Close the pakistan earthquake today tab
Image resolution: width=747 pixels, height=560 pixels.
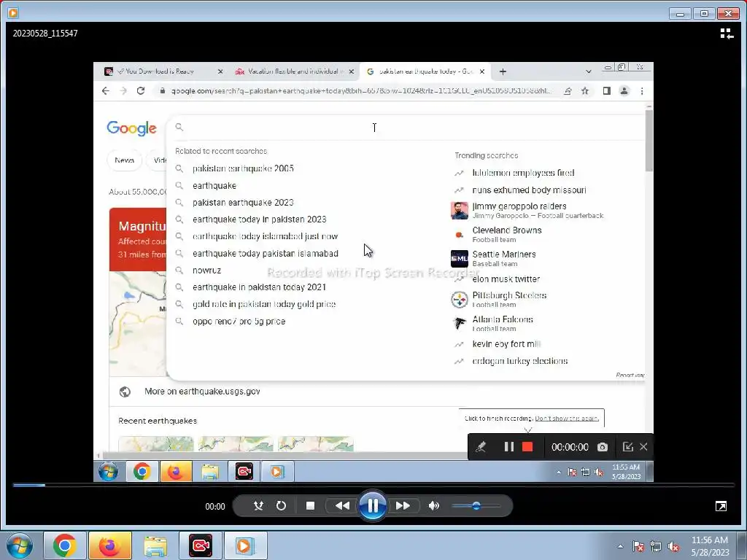pyautogui.click(x=482, y=71)
